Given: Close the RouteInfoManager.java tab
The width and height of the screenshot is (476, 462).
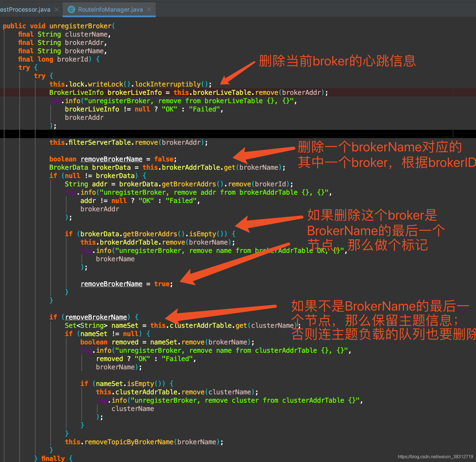Looking at the screenshot, I should click(149, 9).
